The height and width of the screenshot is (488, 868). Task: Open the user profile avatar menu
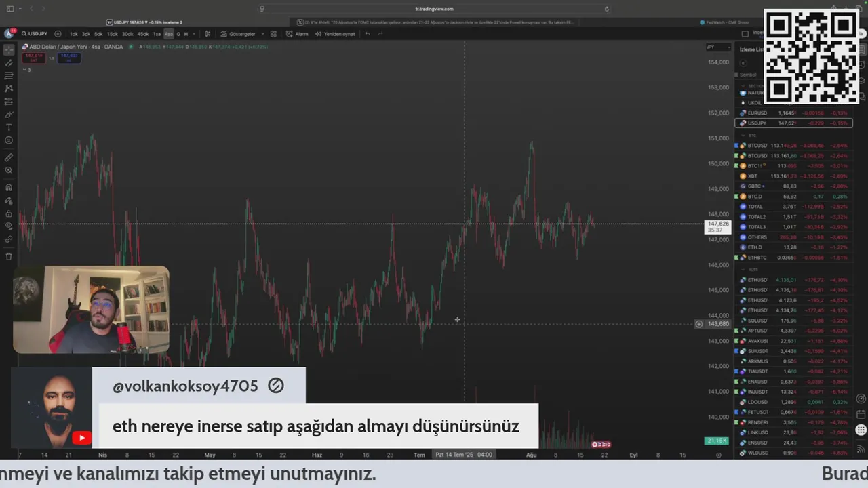point(9,34)
